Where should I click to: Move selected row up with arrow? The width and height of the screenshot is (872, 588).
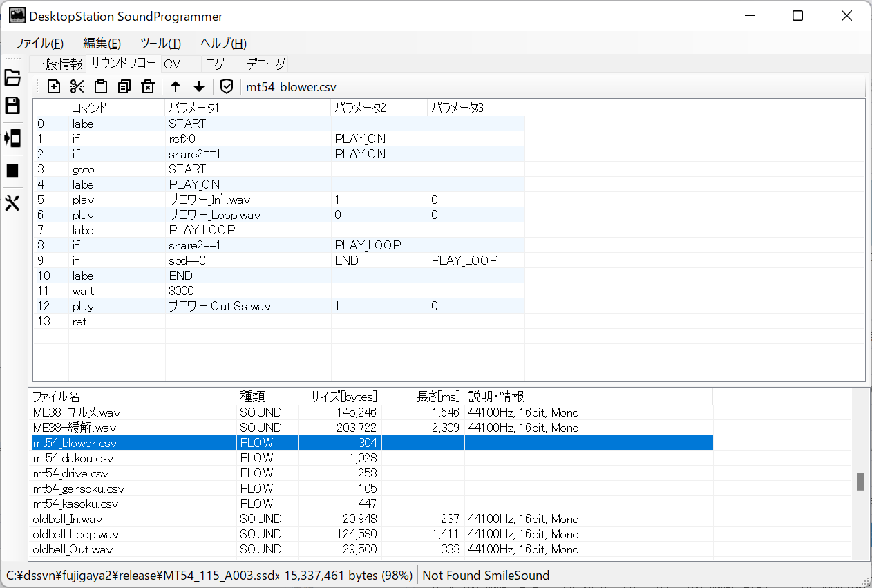[176, 86]
